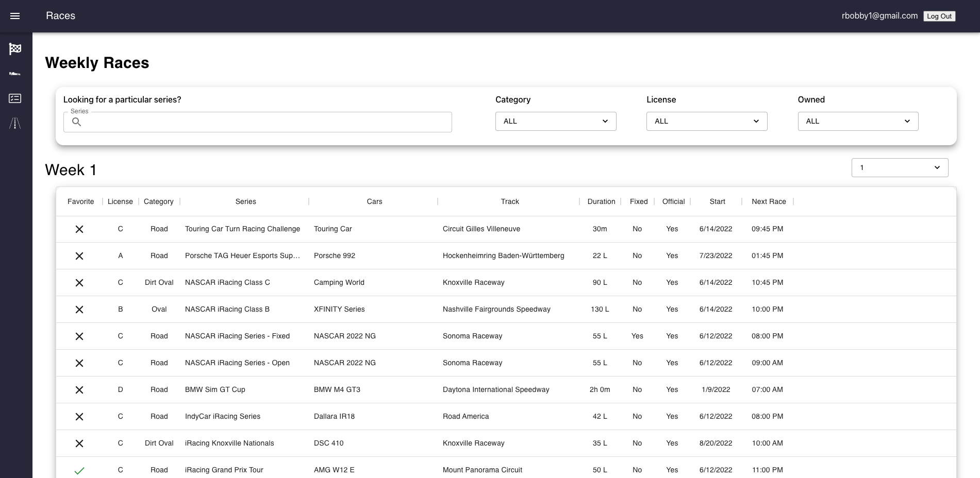Toggle favorite for NASCAR iRacing Class C
980x478 pixels.
click(x=79, y=283)
